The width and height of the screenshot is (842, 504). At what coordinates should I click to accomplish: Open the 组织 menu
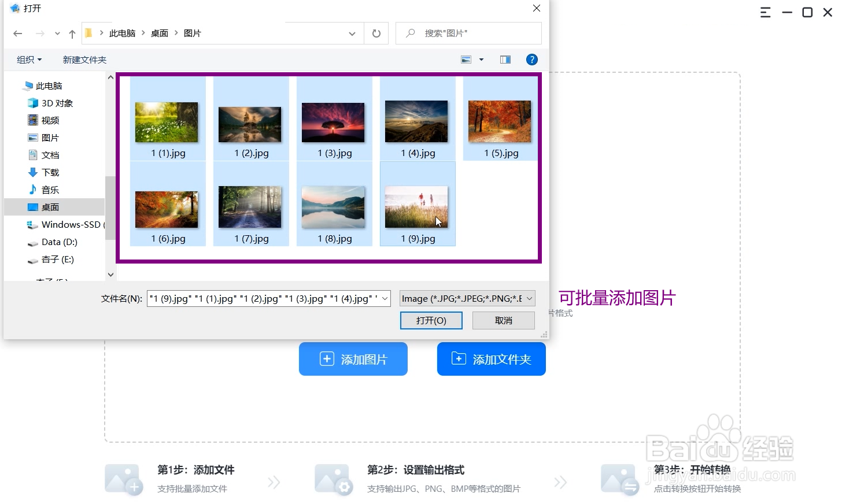click(29, 60)
